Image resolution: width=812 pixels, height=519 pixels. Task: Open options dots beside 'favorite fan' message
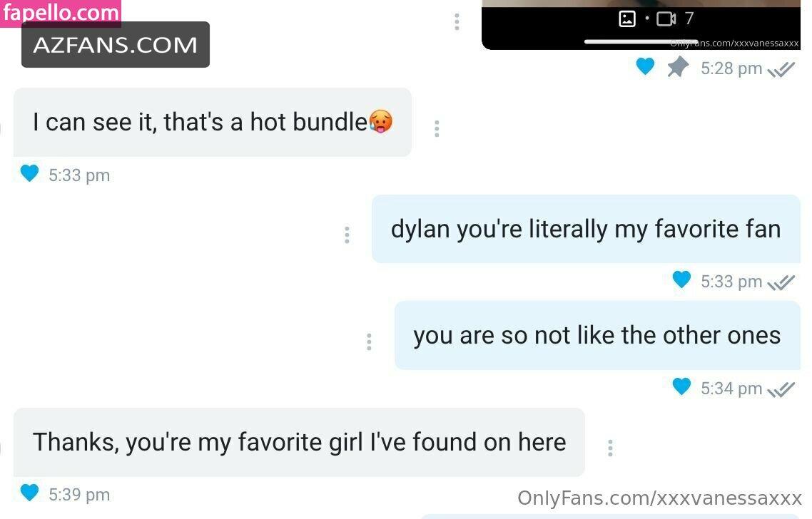(x=347, y=235)
